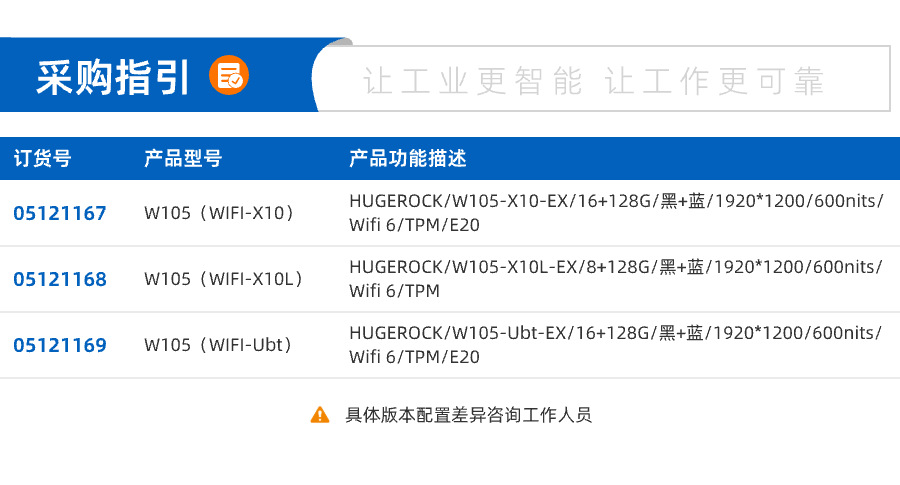
Task: Click Wifi 6/TPM/E20 text under order 05121167
Action: tap(414, 226)
